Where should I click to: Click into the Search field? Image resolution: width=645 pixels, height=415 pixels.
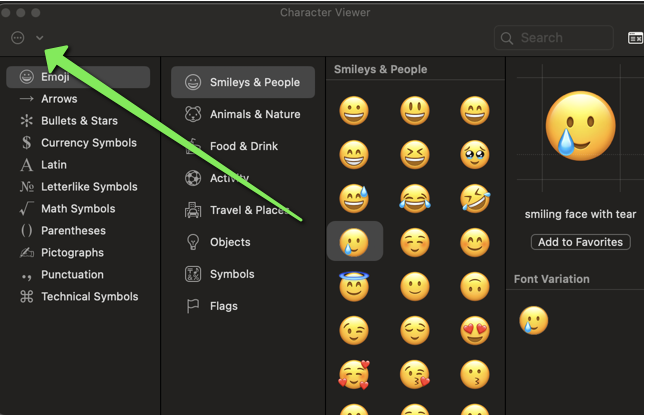click(554, 38)
